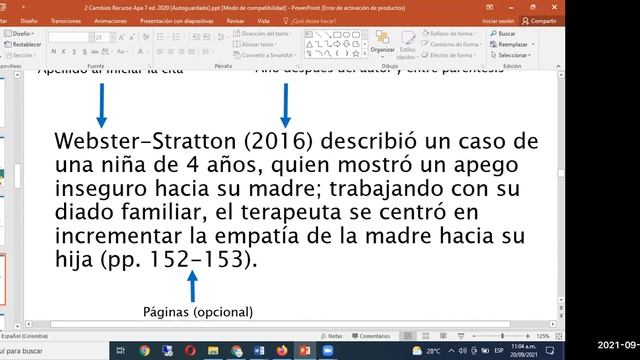Select the oval shape in gallery

click(347, 35)
